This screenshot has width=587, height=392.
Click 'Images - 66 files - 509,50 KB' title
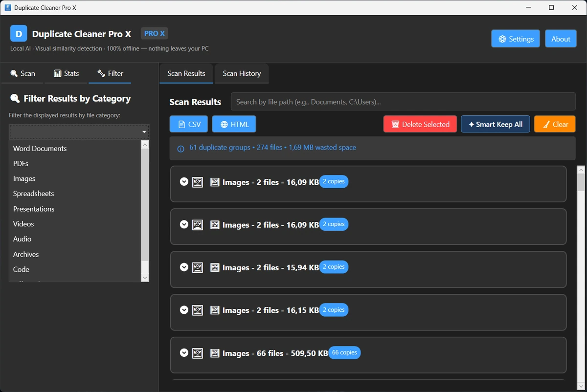(x=275, y=353)
